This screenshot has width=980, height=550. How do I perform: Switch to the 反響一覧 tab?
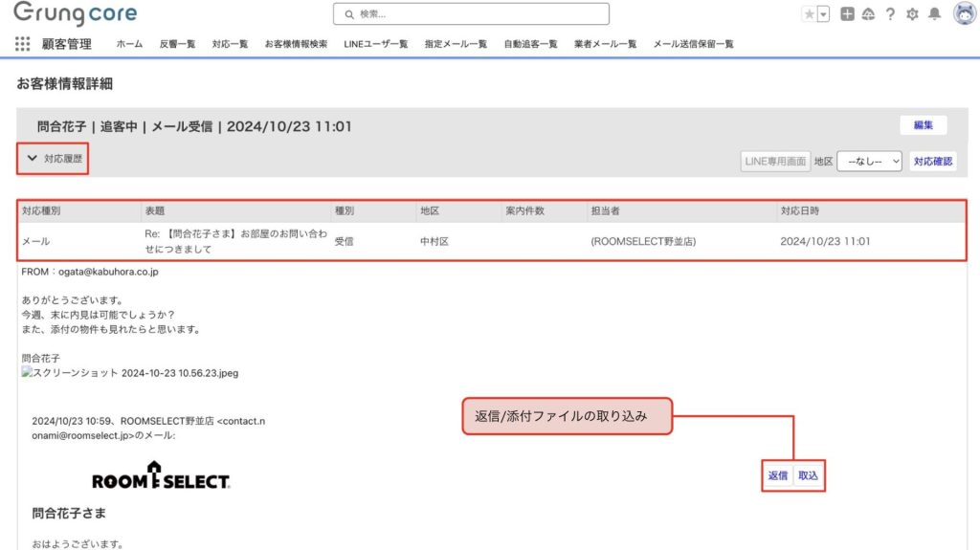click(x=177, y=44)
